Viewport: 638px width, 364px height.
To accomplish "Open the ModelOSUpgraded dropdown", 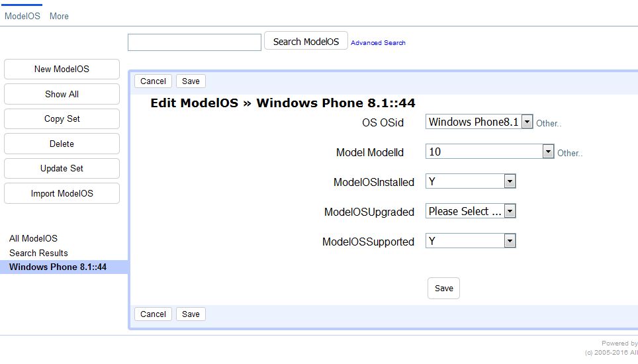I will (471, 211).
